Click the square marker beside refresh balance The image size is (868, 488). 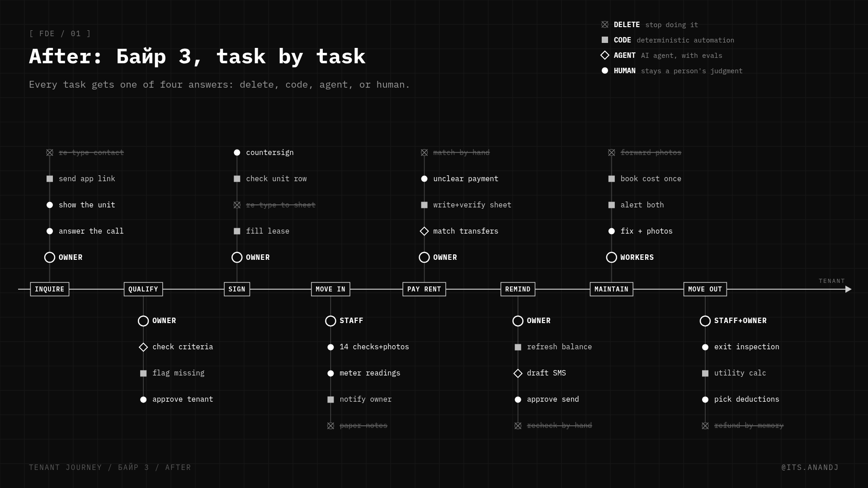pyautogui.click(x=518, y=347)
